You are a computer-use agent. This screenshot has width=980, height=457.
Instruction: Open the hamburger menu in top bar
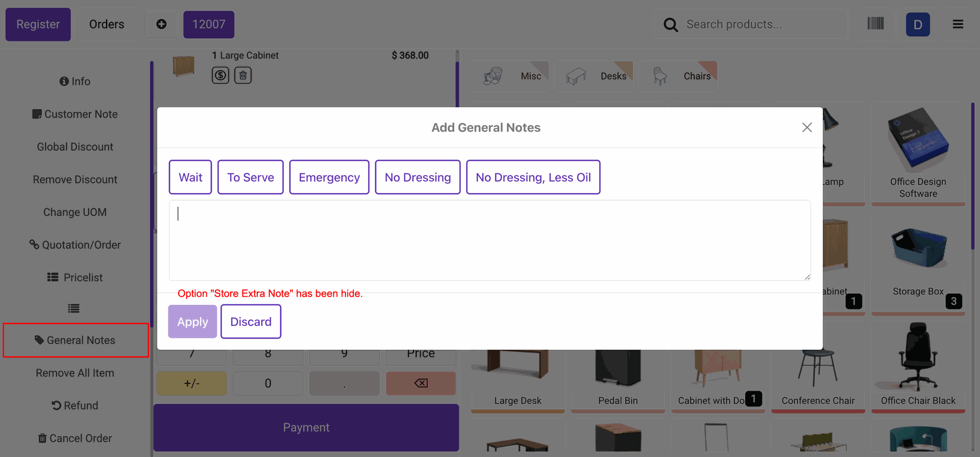click(958, 24)
